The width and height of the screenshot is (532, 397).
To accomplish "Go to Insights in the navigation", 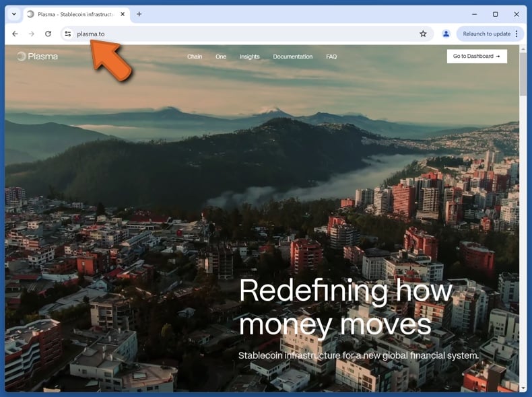I will click(249, 57).
